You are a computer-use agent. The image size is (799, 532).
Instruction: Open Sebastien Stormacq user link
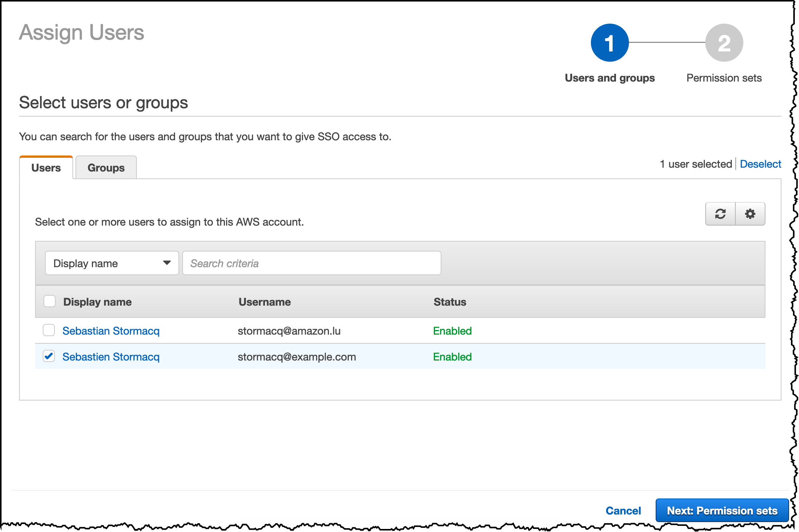point(111,357)
